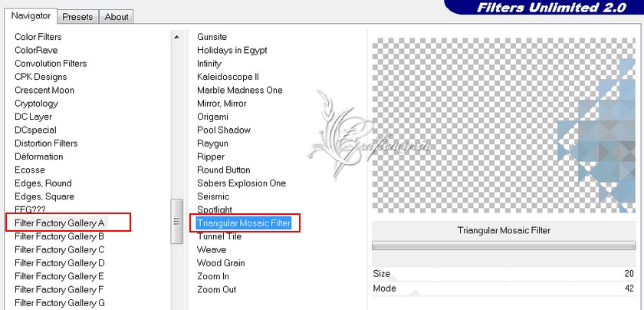This screenshot has height=310, width=644.
Task: Select Filter Factory Gallery B
Action: tap(60, 236)
